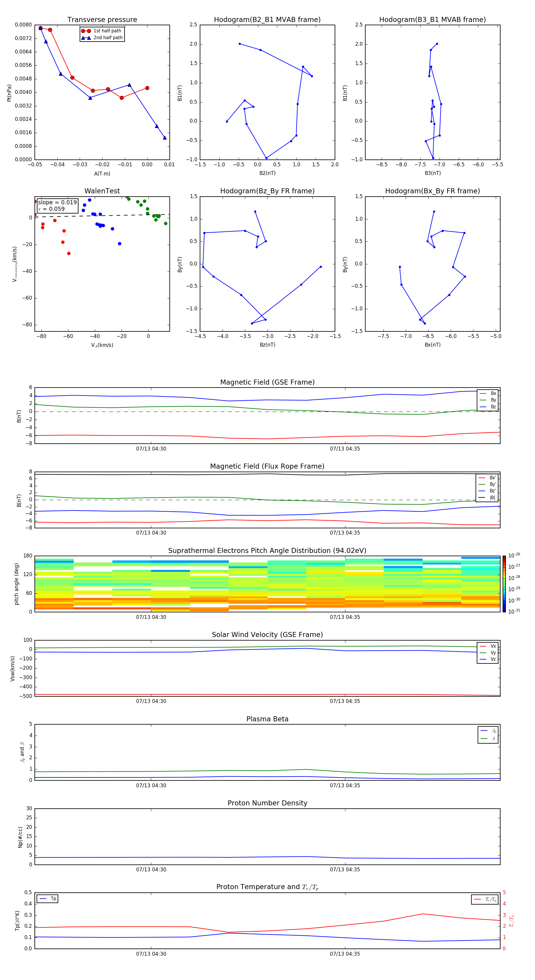The image size is (535, 980).
Task: Click the "10^-31" colorbar tick label
Action: [x=514, y=611]
